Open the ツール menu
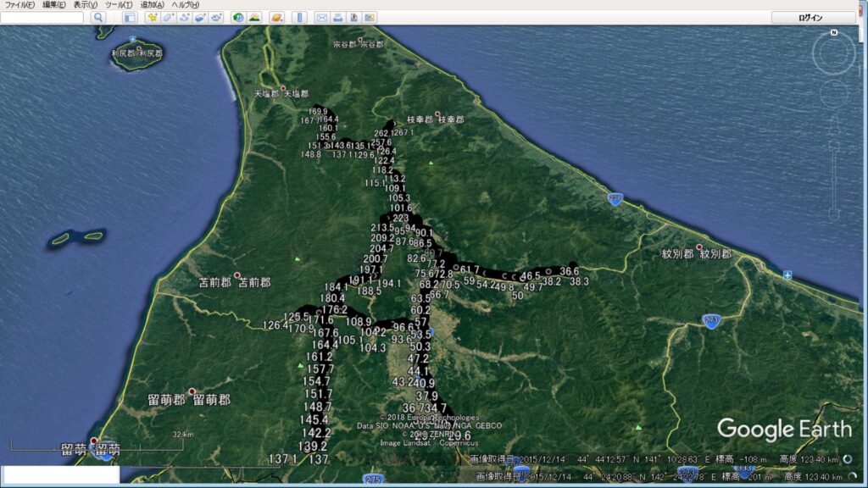 coord(120,5)
